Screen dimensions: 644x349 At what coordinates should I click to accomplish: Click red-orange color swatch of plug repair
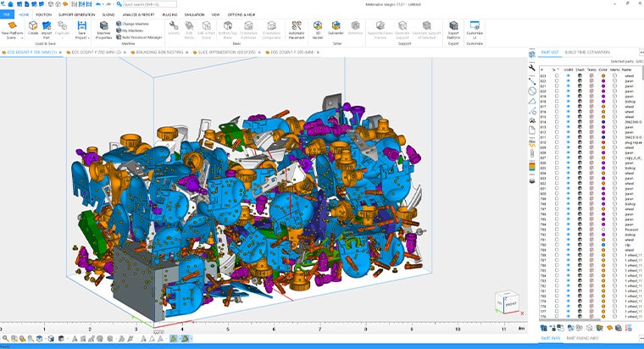(x=603, y=142)
